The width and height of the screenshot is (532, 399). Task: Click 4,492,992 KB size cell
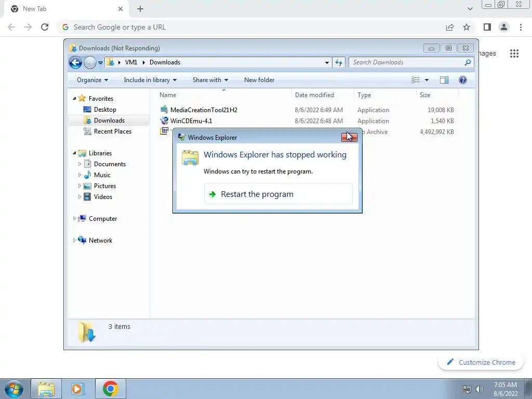click(x=436, y=131)
